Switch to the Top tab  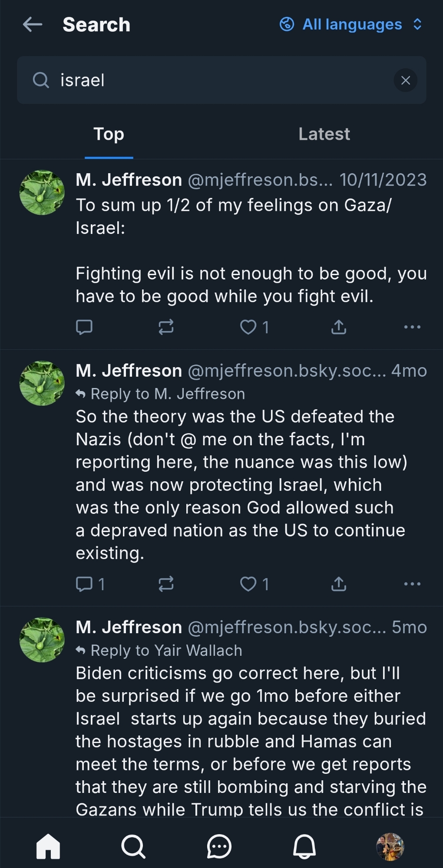[x=109, y=135]
